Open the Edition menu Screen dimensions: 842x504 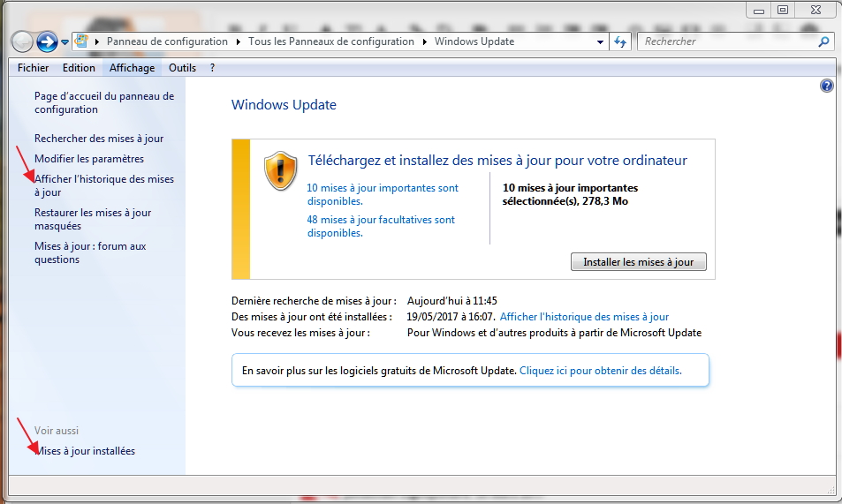pos(79,68)
